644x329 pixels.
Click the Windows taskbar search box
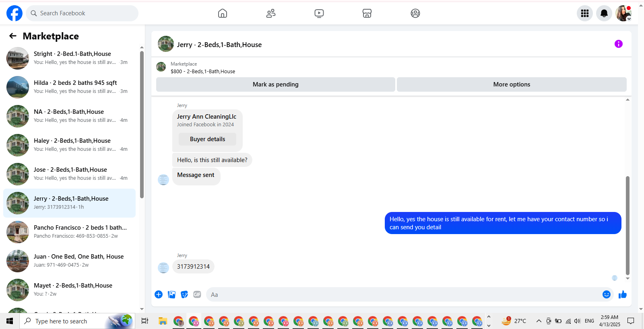coord(77,321)
